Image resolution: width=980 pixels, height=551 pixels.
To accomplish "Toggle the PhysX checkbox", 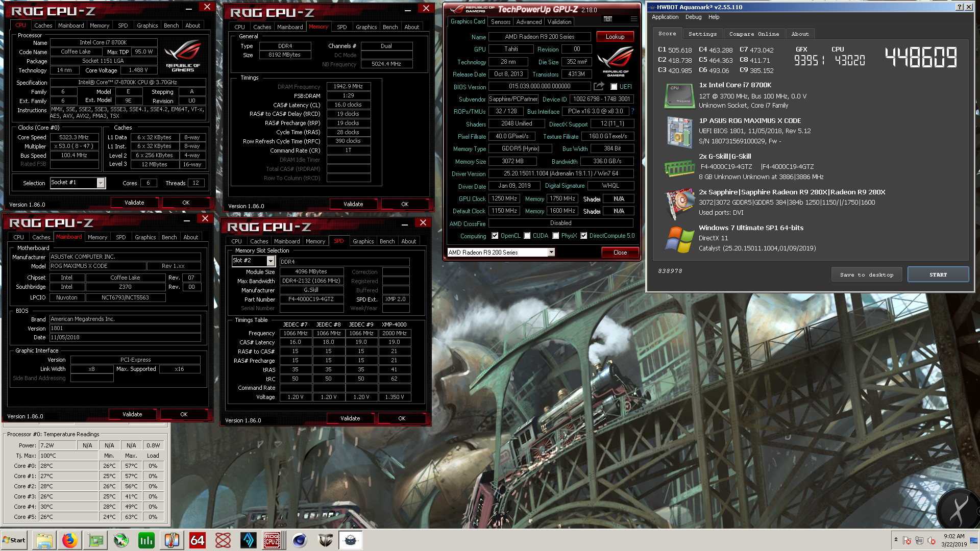I will click(x=555, y=236).
